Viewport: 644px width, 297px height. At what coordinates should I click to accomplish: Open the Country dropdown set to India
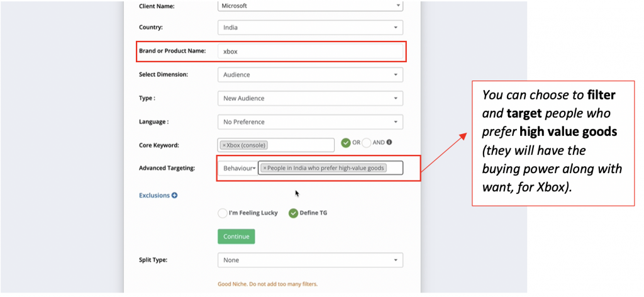[310, 28]
